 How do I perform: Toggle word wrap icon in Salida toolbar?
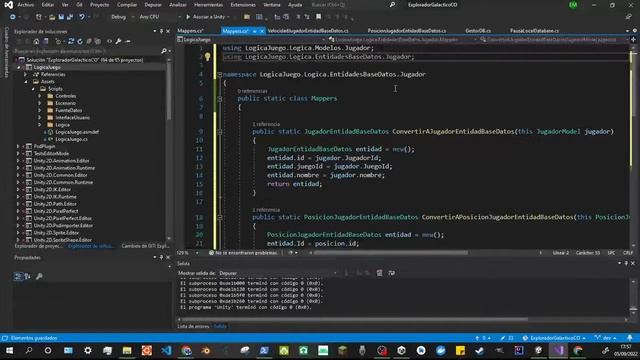pos(391,273)
